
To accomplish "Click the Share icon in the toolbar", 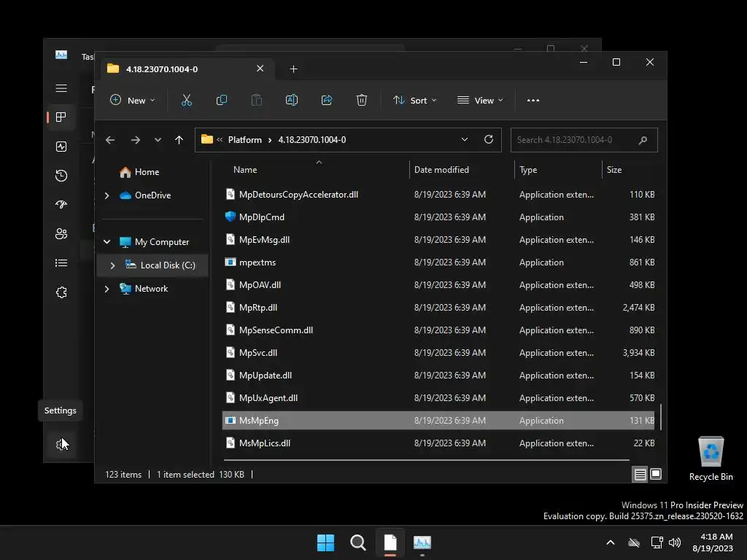I will coord(327,100).
